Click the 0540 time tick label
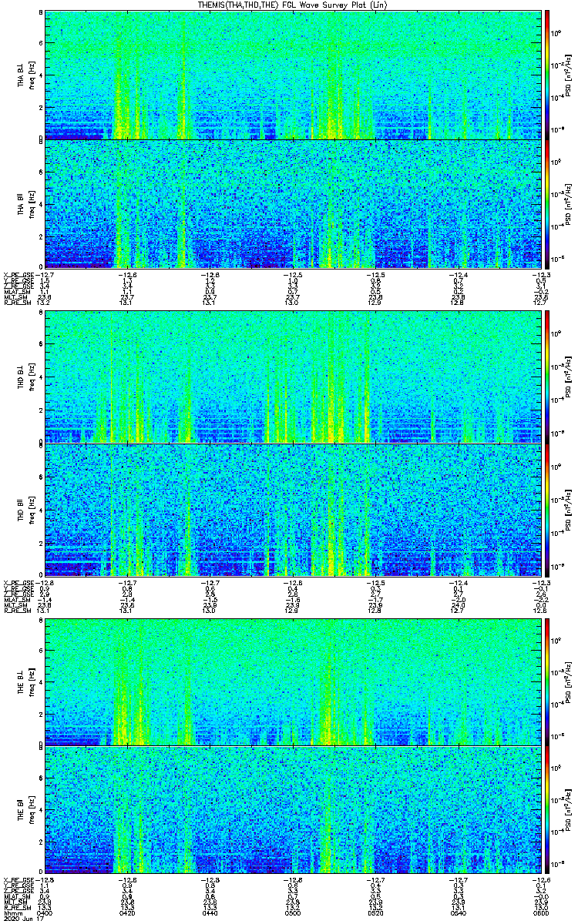The image size is (578, 924). pyautogui.click(x=457, y=912)
